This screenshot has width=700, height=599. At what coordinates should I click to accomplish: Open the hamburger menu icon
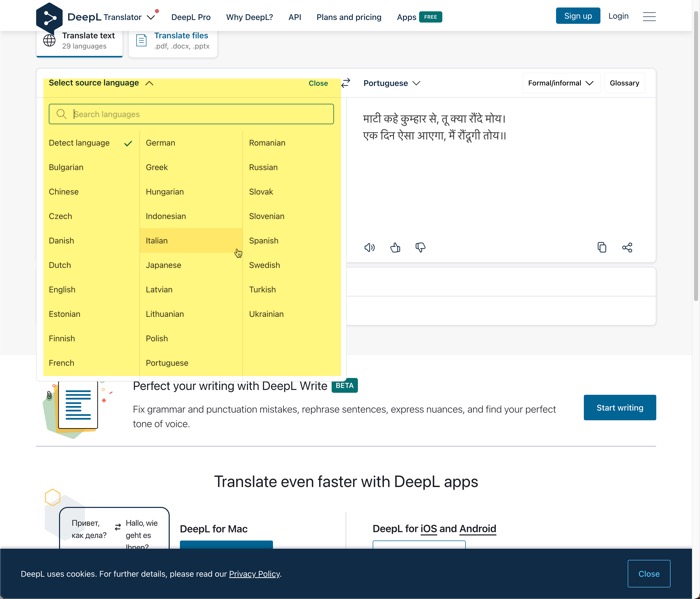click(649, 17)
